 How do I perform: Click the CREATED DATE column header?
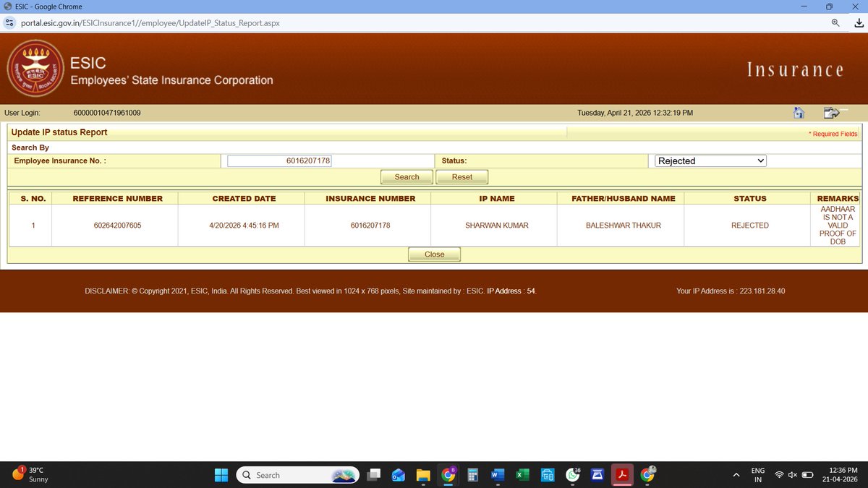coord(243,198)
